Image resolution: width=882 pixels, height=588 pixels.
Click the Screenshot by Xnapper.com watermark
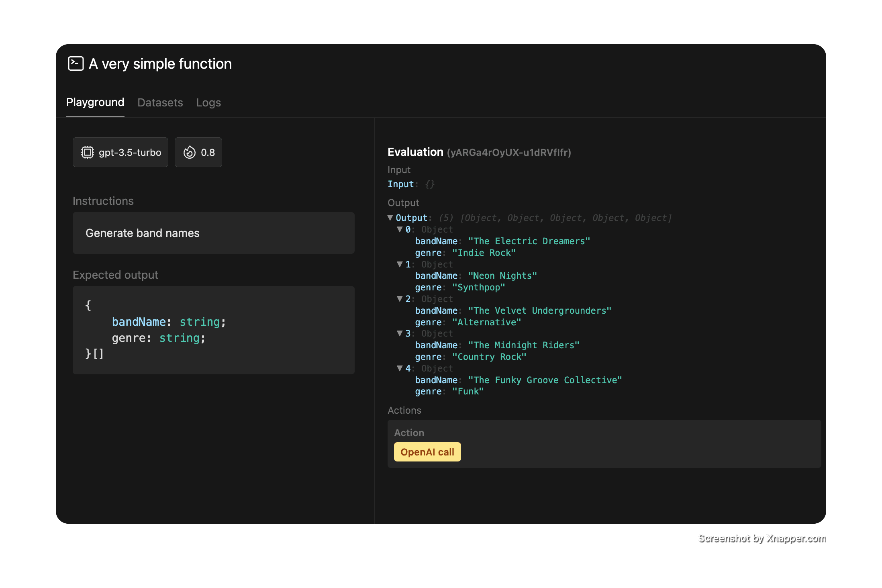click(x=762, y=538)
